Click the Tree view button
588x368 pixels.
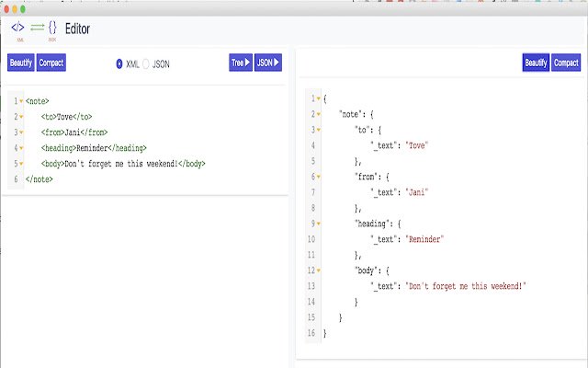[x=241, y=63]
